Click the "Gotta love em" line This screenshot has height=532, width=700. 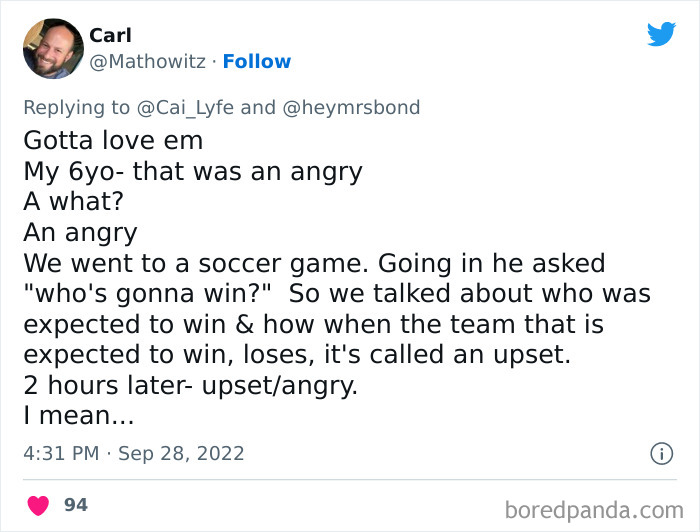(113, 140)
